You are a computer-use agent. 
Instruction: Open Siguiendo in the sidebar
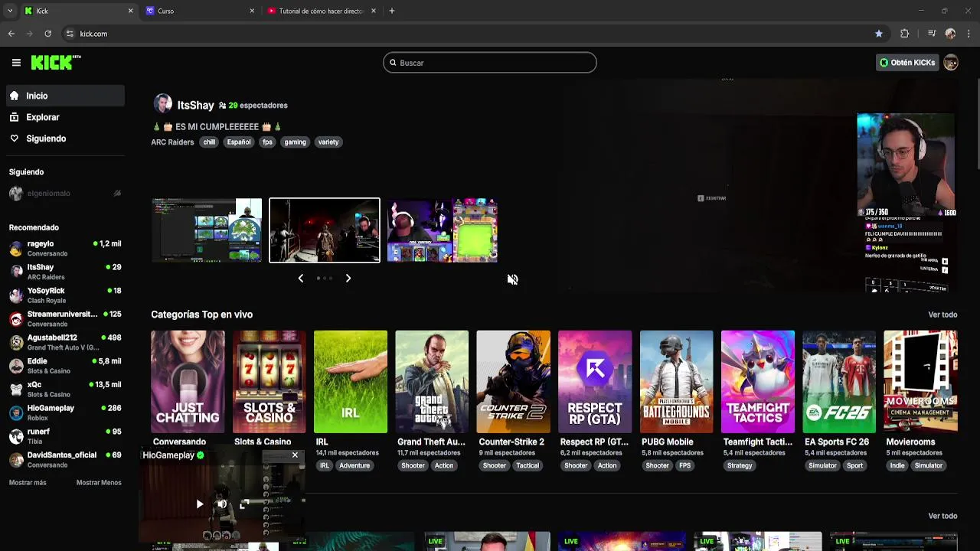pyautogui.click(x=65, y=139)
